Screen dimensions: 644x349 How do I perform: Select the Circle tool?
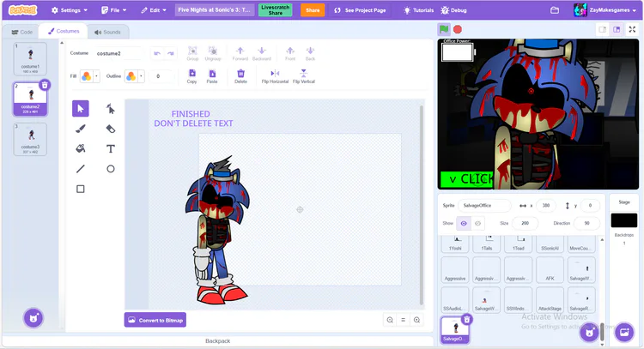point(111,169)
